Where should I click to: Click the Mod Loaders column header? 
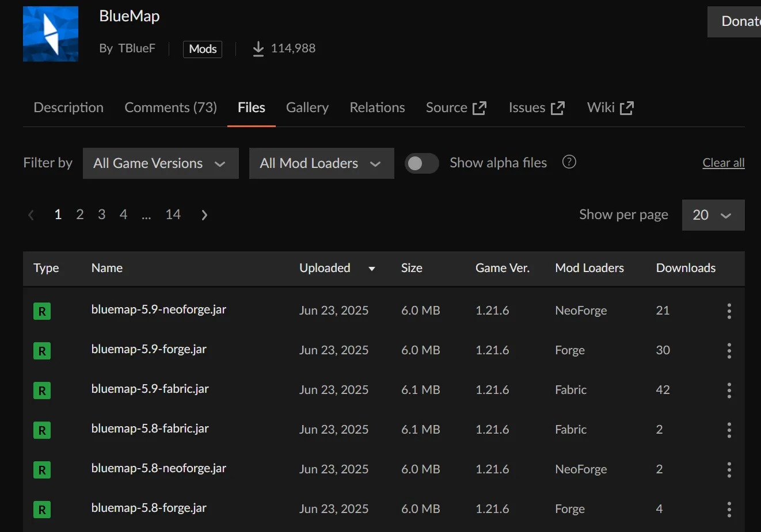click(589, 268)
